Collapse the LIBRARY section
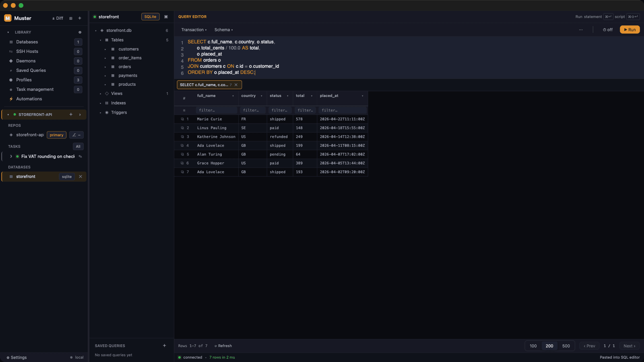644x362 pixels. tap(8, 32)
